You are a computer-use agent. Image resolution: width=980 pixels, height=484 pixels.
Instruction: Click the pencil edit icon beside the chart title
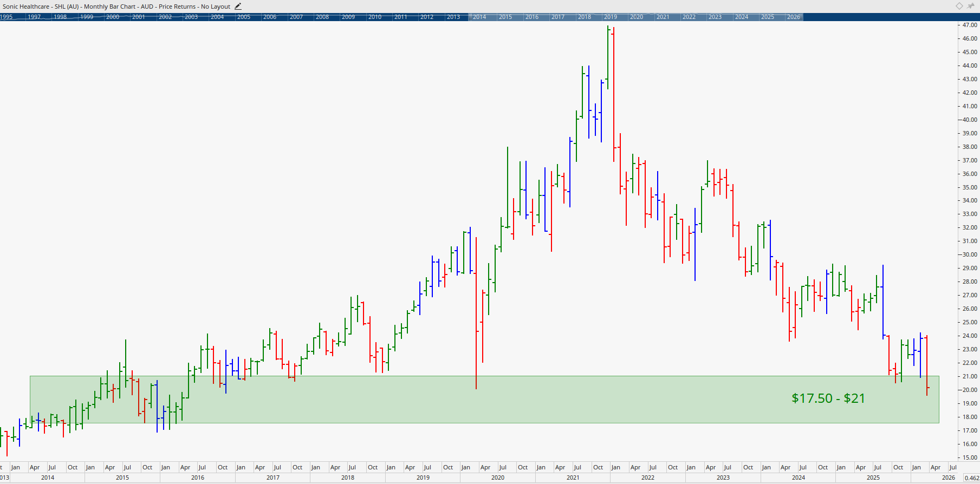pos(238,6)
